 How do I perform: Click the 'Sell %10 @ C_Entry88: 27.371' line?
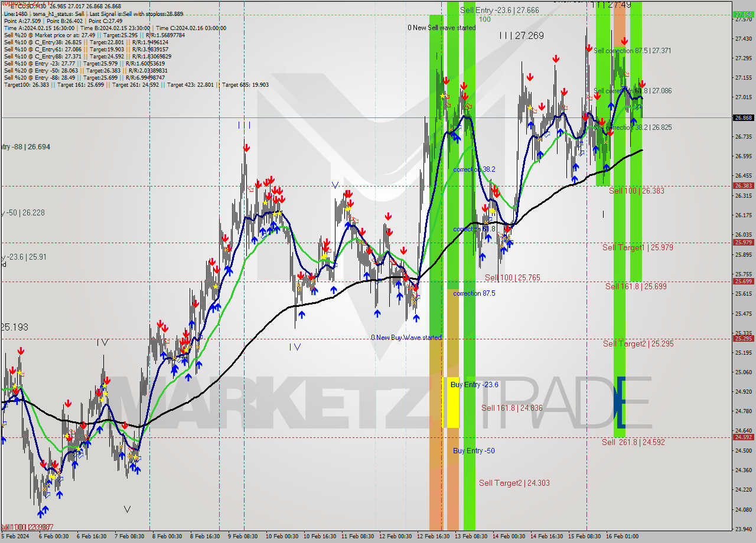(87, 57)
